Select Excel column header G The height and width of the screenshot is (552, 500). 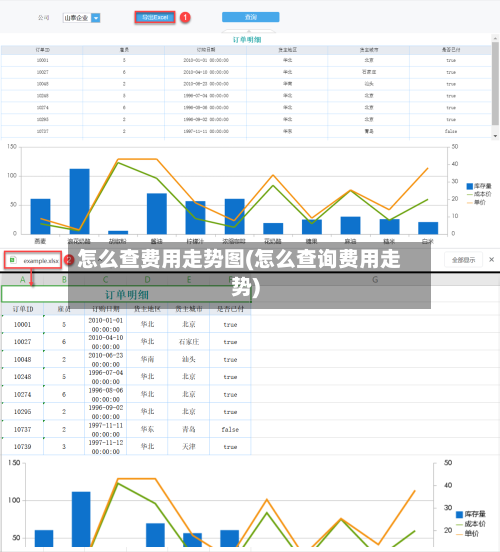pyautogui.click(x=375, y=280)
